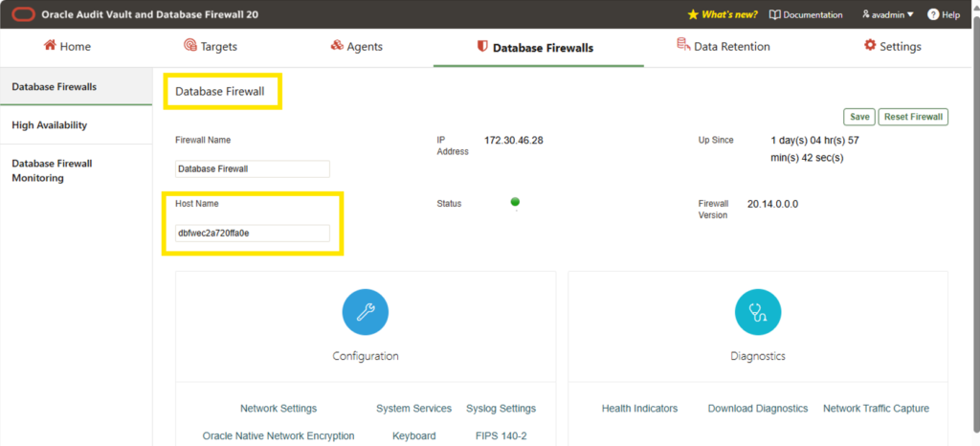Open the Settings gear tab

893,47
